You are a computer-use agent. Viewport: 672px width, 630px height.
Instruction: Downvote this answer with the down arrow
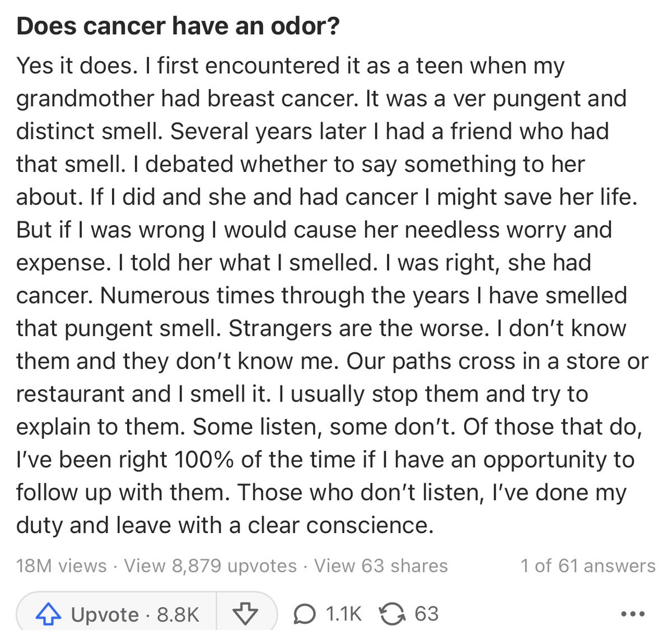pyautogui.click(x=245, y=614)
